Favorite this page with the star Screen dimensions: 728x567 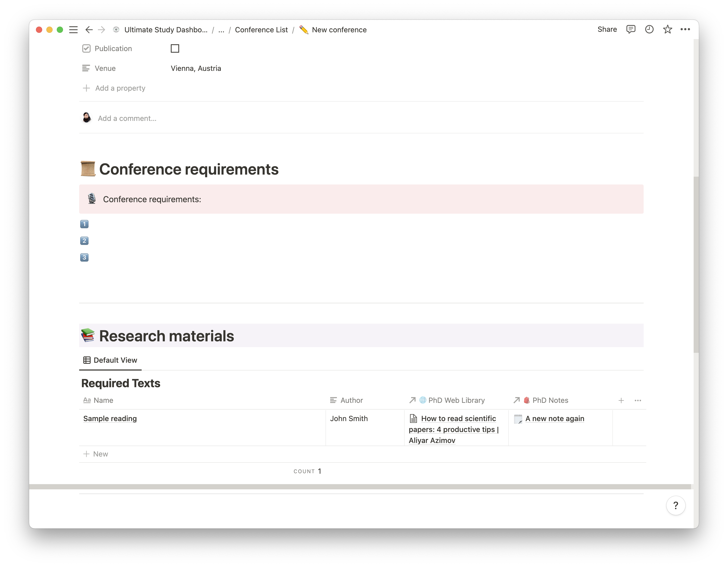(667, 29)
